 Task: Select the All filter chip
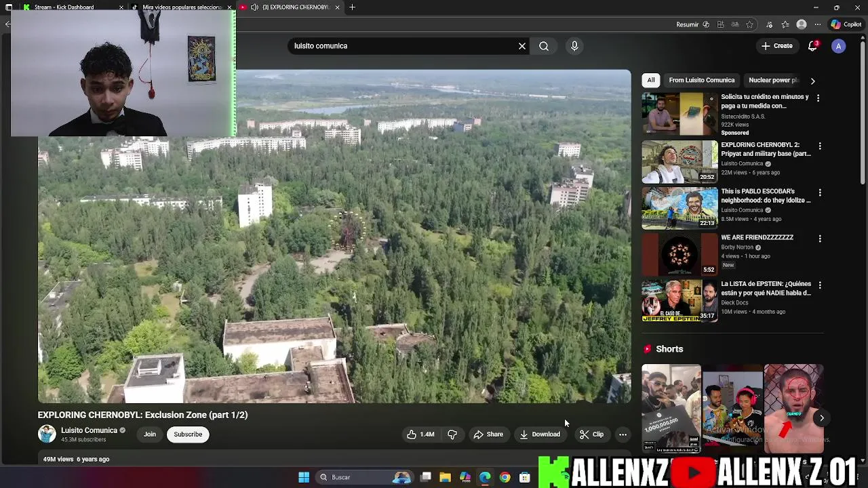pyautogui.click(x=651, y=80)
